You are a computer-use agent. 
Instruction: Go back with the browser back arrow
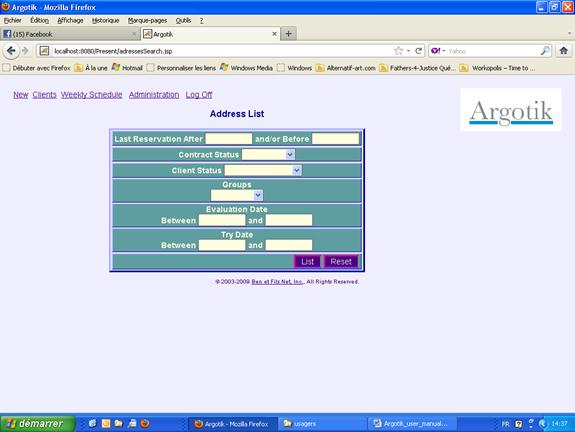point(11,51)
